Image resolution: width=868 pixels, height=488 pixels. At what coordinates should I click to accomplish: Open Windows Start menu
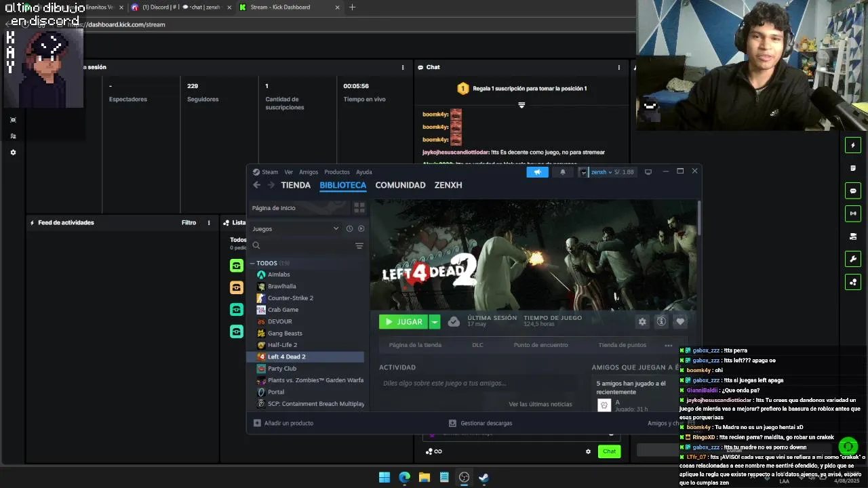384,477
